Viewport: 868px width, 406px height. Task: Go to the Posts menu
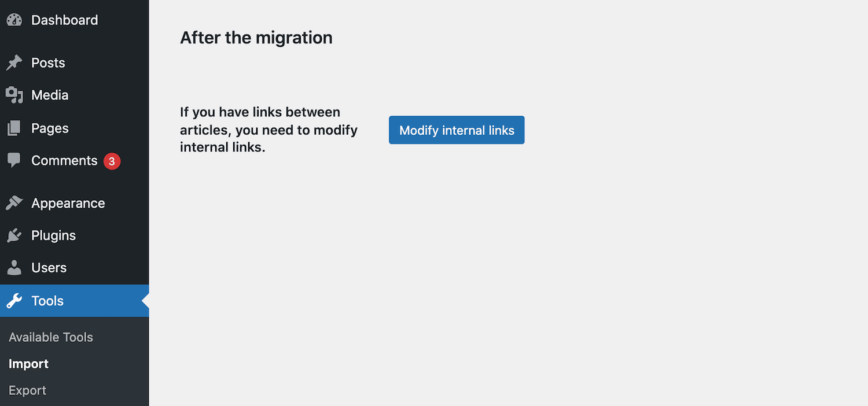pos(48,63)
